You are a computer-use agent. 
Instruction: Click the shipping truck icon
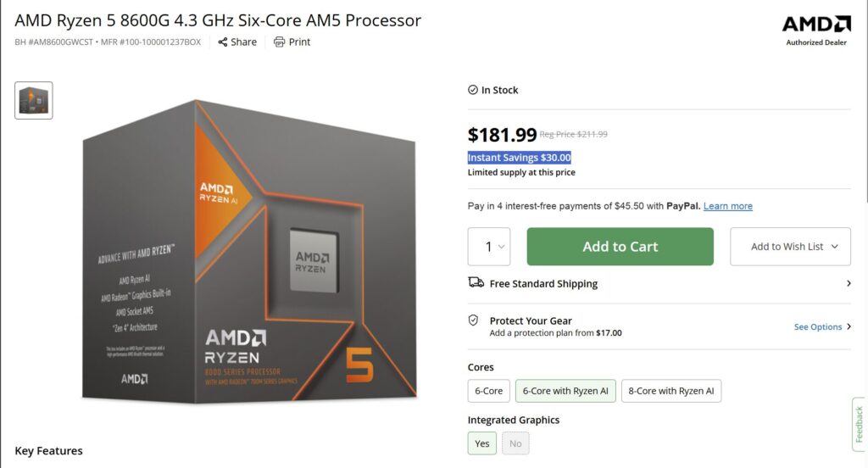point(476,283)
